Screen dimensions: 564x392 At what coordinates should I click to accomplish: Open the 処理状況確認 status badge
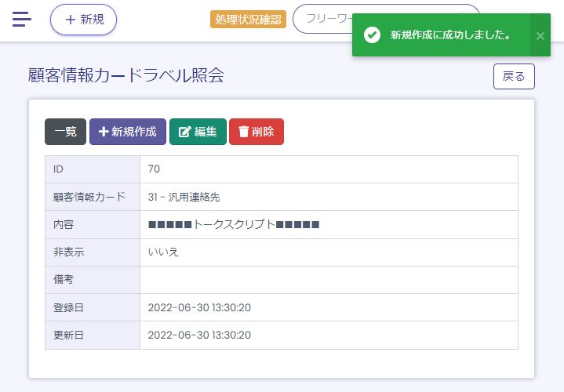[246, 20]
